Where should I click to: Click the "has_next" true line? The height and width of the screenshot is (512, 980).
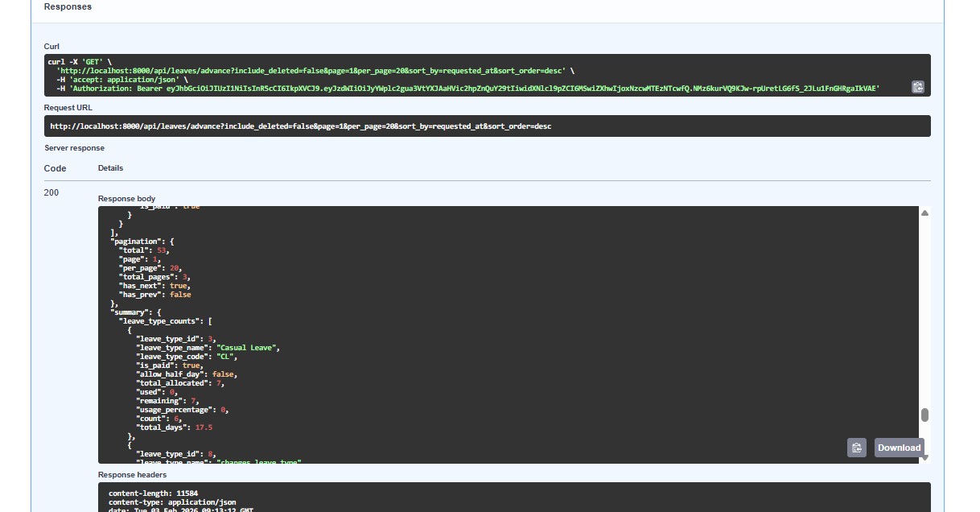pyautogui.click(x=154, y=286)
